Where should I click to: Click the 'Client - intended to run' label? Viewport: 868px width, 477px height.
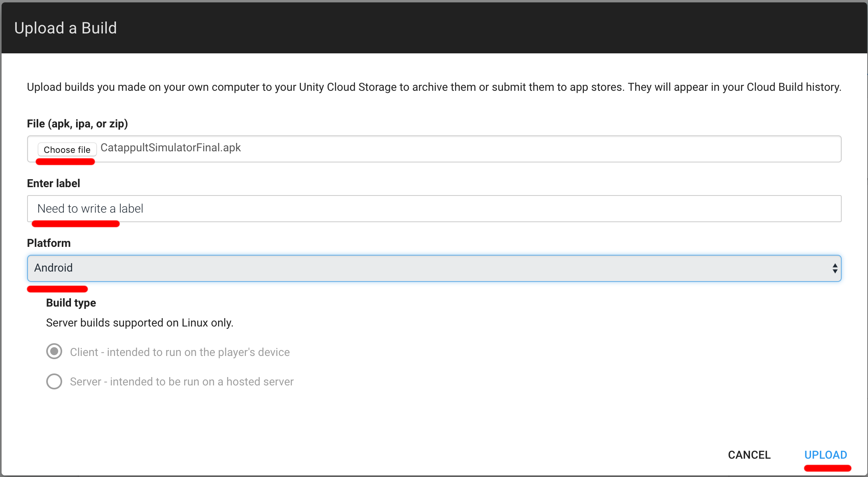[180, 352]
